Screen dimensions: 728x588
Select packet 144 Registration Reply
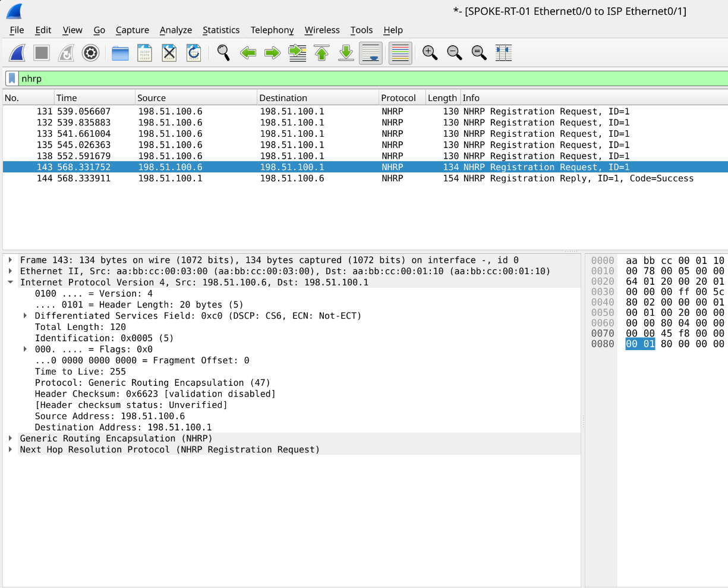365,178
